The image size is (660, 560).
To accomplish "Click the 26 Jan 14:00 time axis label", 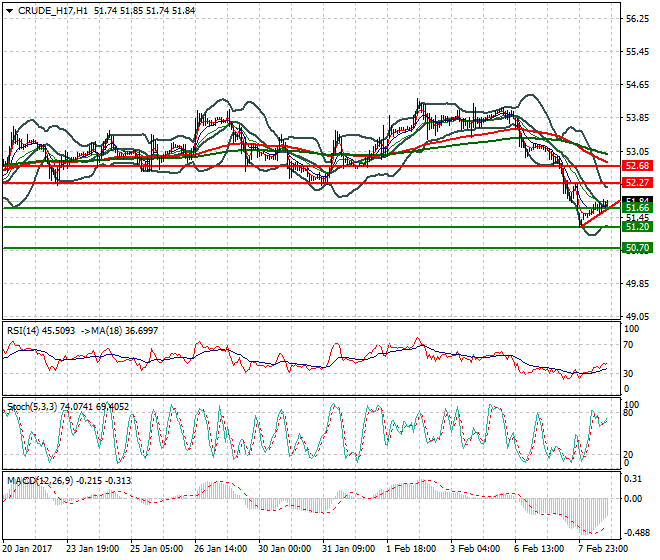I will pos(220,549).
